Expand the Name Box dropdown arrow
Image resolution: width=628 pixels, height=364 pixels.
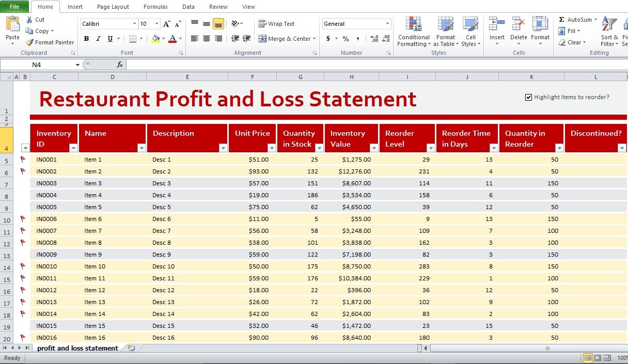(77, 65)
